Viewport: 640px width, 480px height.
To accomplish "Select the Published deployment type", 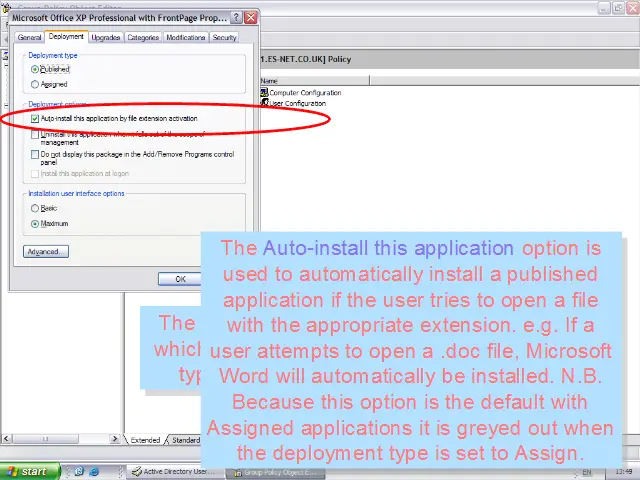I will click(35, 70).
